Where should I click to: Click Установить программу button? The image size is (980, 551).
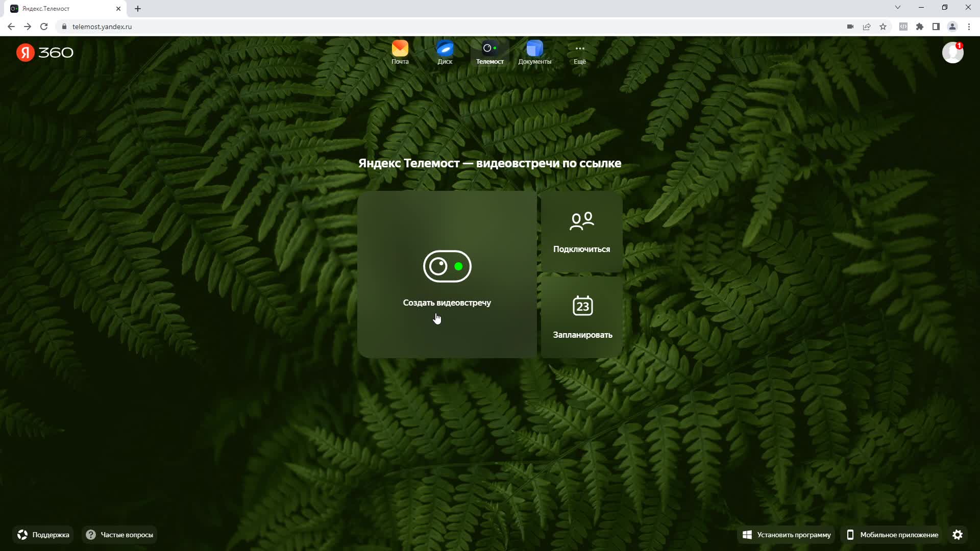tap(786, 535)
